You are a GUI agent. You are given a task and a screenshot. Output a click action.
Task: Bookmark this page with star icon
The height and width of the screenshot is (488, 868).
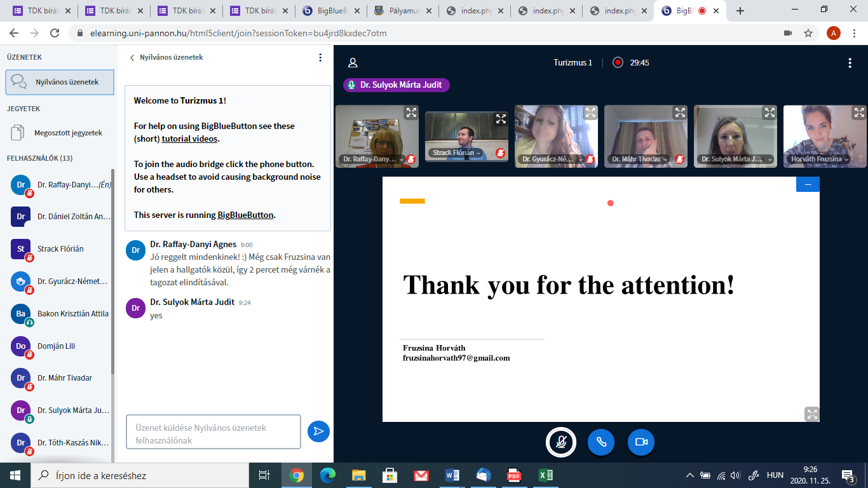point(808,33)
